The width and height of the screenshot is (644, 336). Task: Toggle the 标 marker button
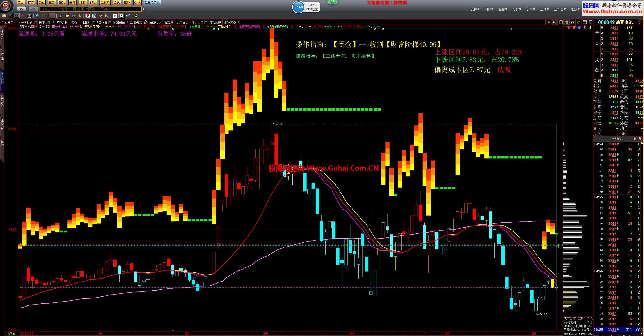pyautogui.click(x=555, y=22)
